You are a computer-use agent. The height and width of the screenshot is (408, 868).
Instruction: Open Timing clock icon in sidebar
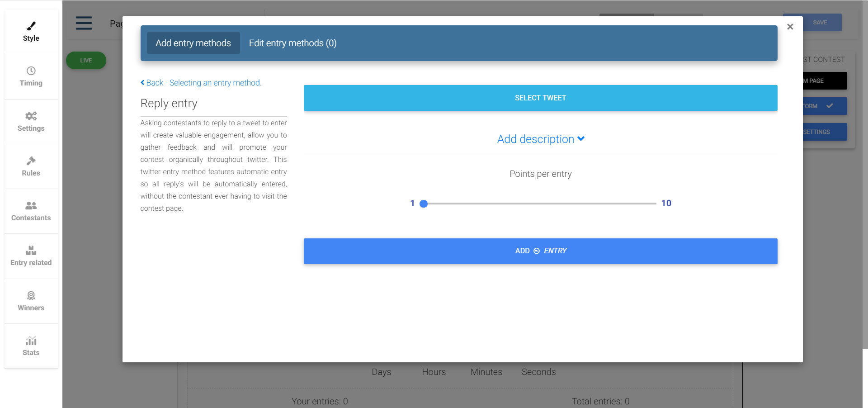point(31,71)
